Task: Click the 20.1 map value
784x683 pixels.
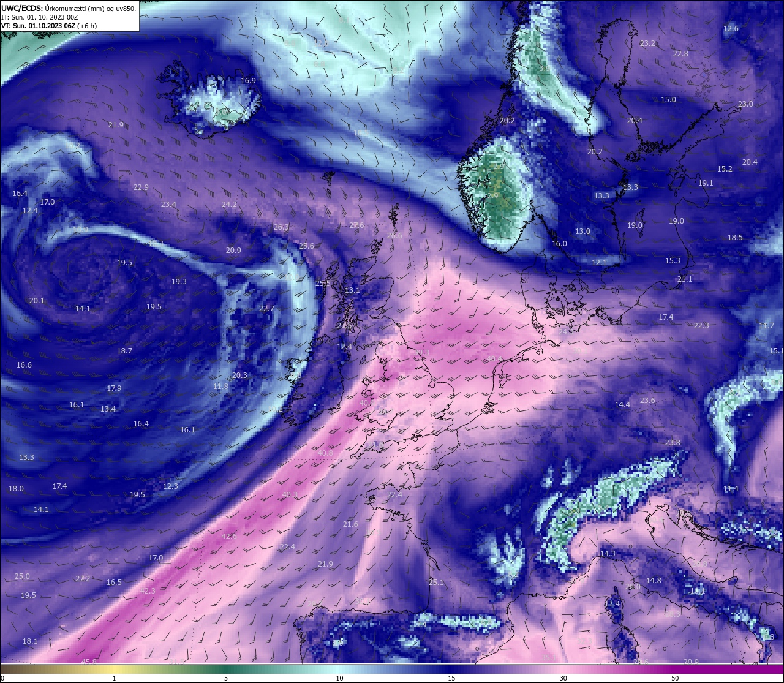Action: tap(37, 301)
